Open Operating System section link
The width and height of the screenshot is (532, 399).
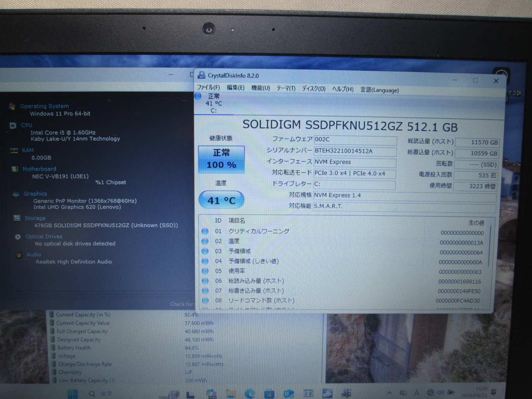[x=45, y=106]
